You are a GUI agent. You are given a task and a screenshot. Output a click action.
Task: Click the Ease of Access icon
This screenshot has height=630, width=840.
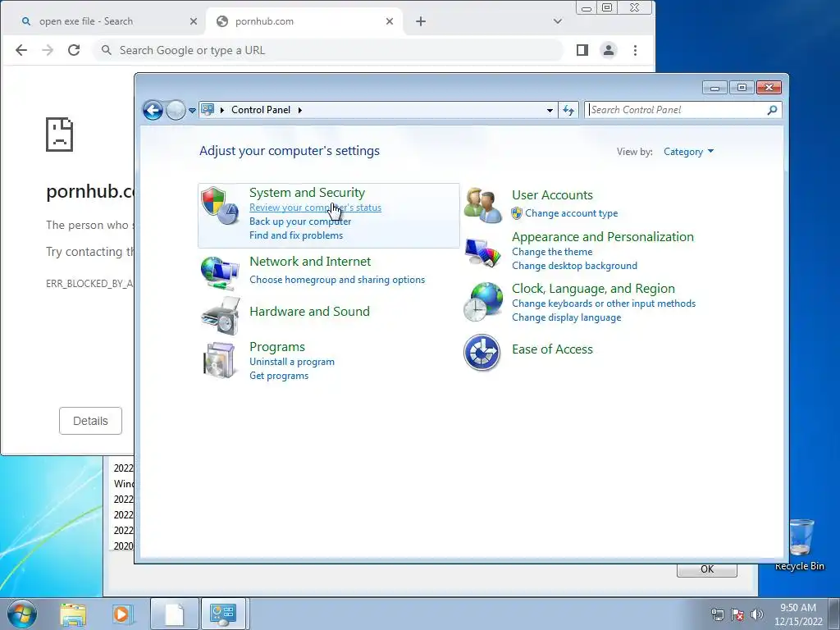click(482, 353)
